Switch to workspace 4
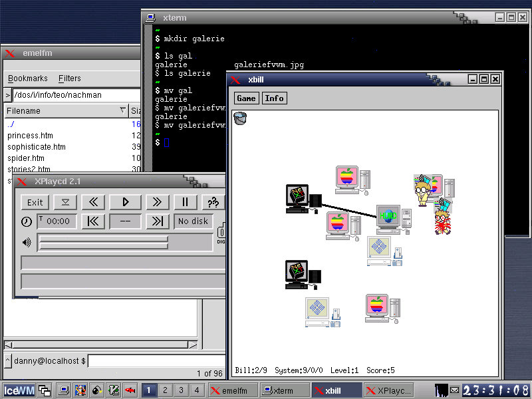This screenshot has width=532, height=399. (197, 390)
